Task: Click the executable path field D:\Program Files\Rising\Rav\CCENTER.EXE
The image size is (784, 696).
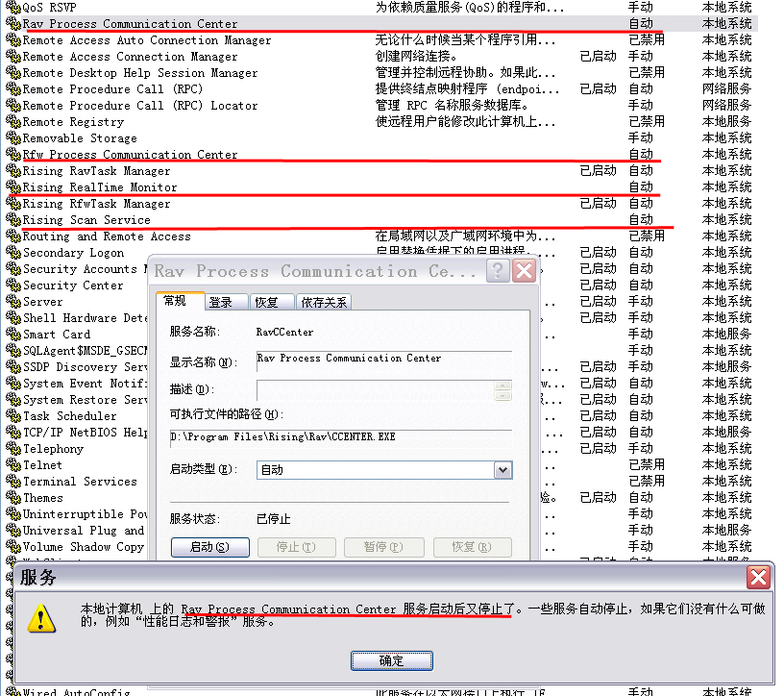Action: pos(341,437)
